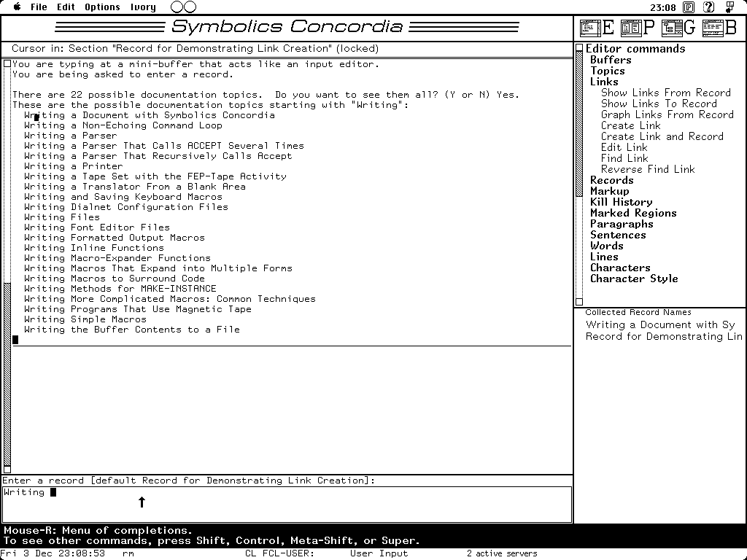Choose topic Writing a Document with Symbolics Concordia
747x560 pixels.
click(150, 115)
